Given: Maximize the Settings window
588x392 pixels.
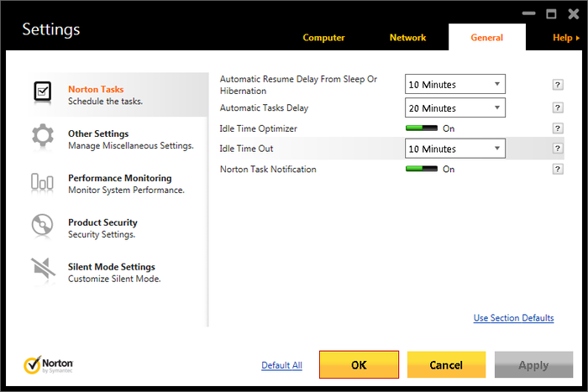Looking at the screenshot, I should [551, 14].
